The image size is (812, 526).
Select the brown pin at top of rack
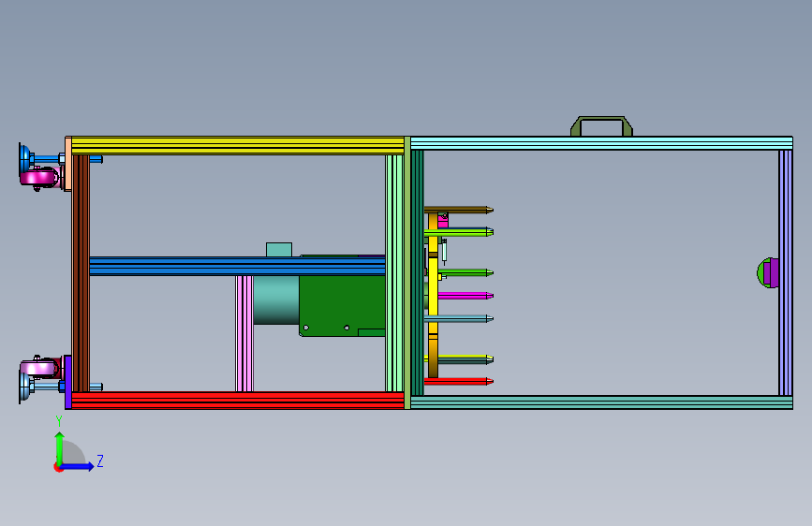(x=458, y=210)
